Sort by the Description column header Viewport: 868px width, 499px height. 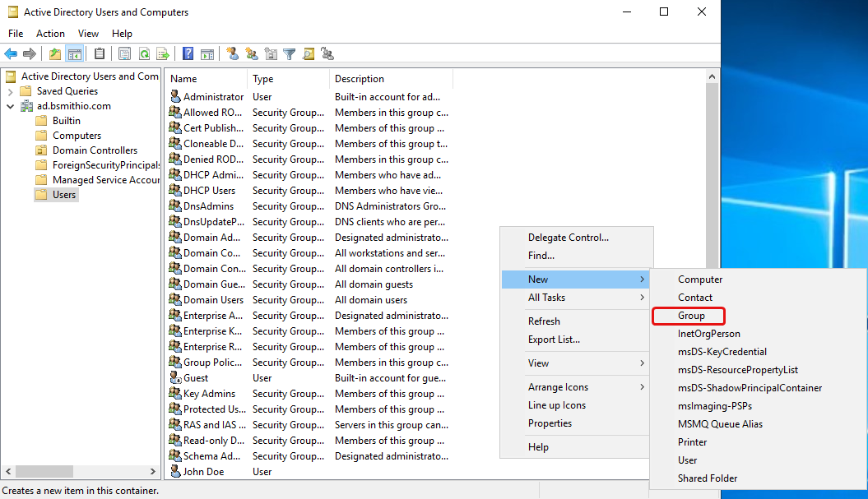(x=392, y=79)
